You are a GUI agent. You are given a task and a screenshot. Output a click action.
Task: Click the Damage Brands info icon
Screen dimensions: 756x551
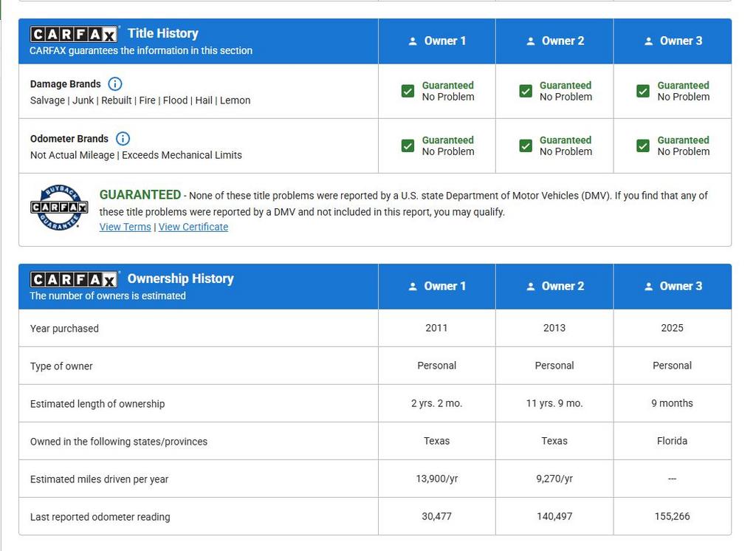115,84
